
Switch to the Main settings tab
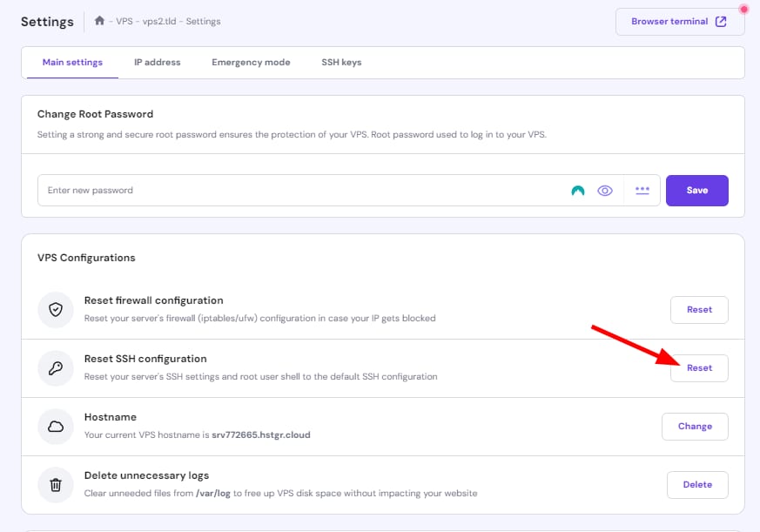click(72, 63)
